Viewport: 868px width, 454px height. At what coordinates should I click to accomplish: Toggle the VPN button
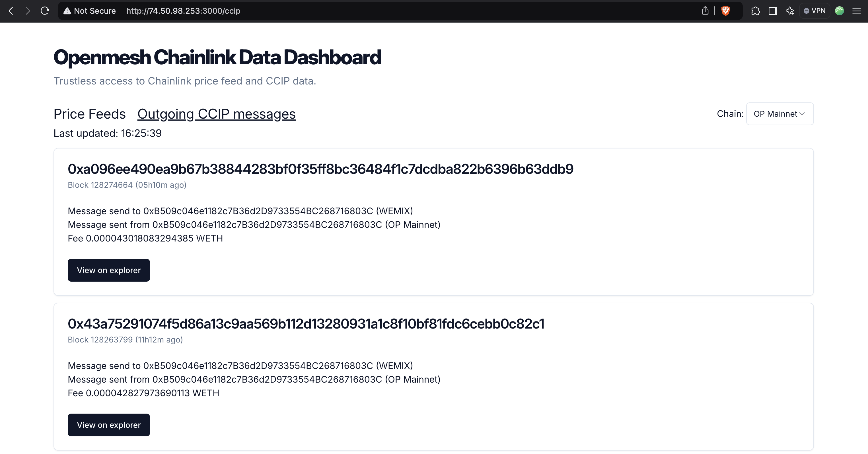coord(815,11)
